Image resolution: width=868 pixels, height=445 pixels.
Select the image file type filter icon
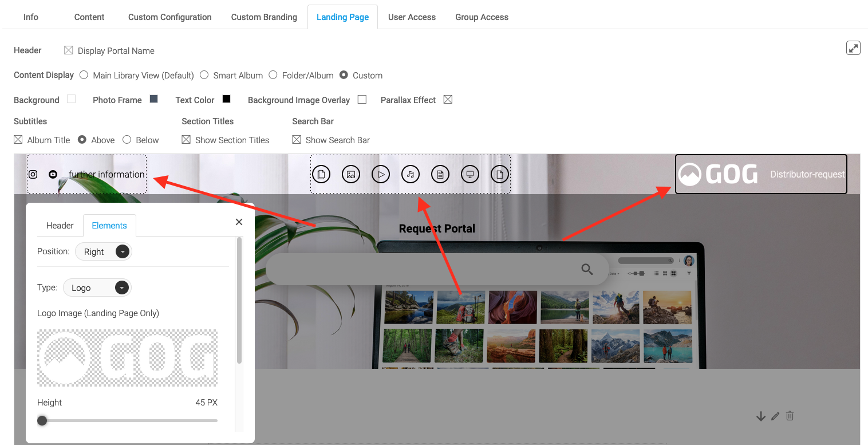pyautogui.click(x=351, y=174)
